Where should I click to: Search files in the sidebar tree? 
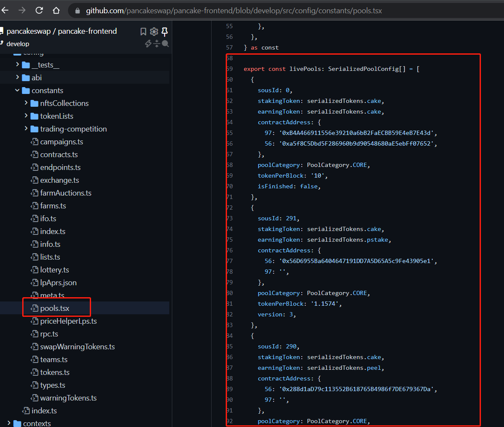click(165, 44)
